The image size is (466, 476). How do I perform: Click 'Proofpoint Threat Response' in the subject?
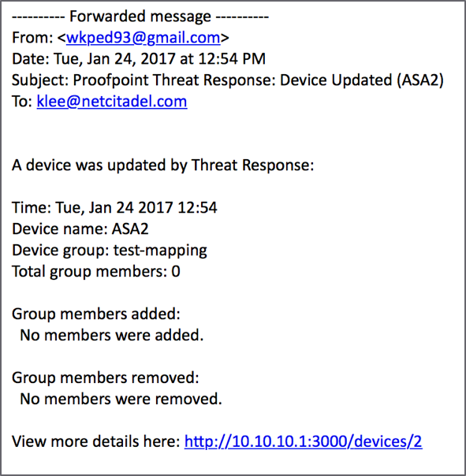coord(174,80)
